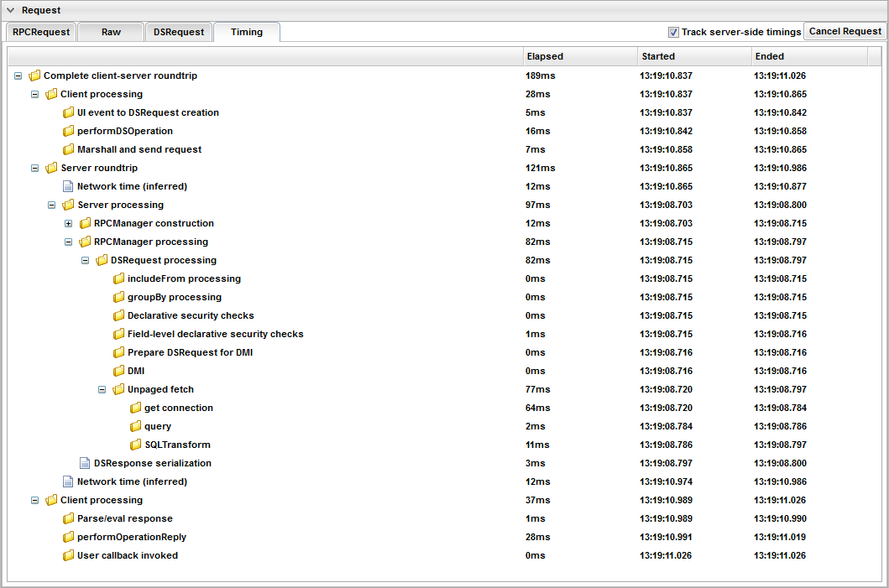
Task: Click the folder icon beside performDSOperation
Action: [68, 132]
